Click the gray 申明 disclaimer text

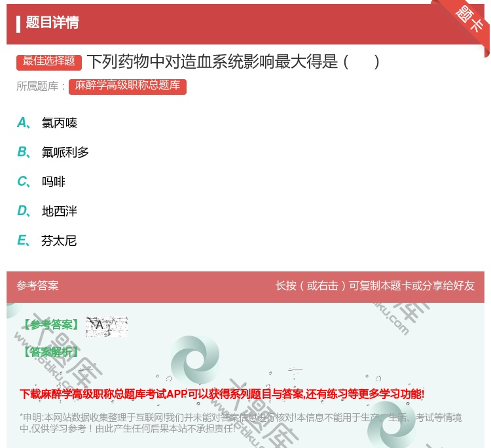(240, 422)
